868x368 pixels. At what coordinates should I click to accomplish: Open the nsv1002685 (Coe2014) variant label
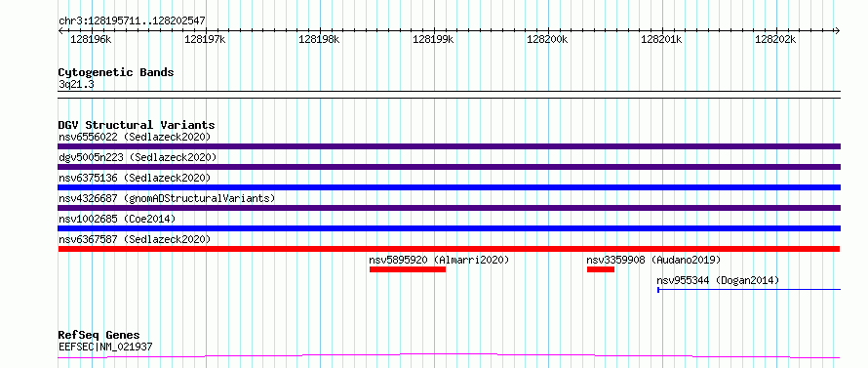tap(117, 219)
